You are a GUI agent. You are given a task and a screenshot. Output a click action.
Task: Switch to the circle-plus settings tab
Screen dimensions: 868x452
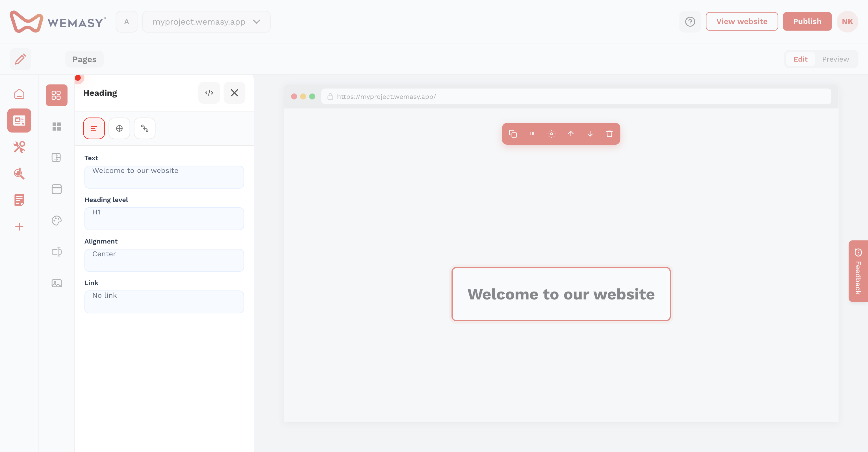[119, 128]
